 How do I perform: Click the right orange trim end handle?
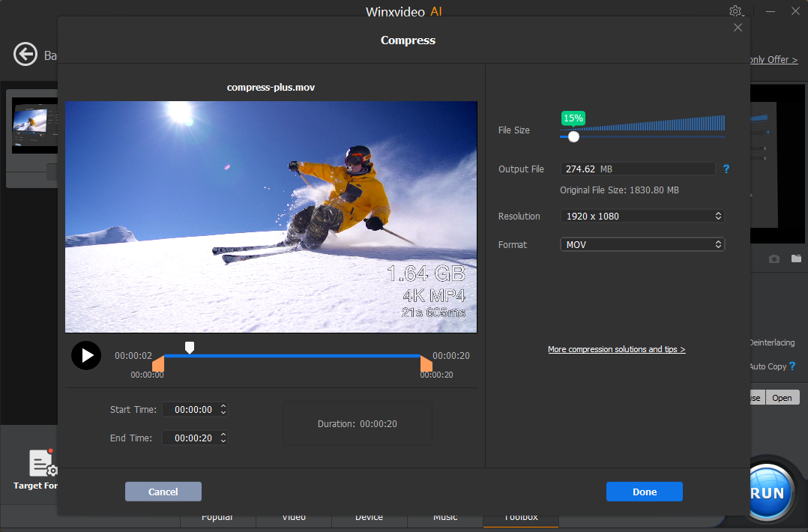pyautogui.click(x=426, y=364)
